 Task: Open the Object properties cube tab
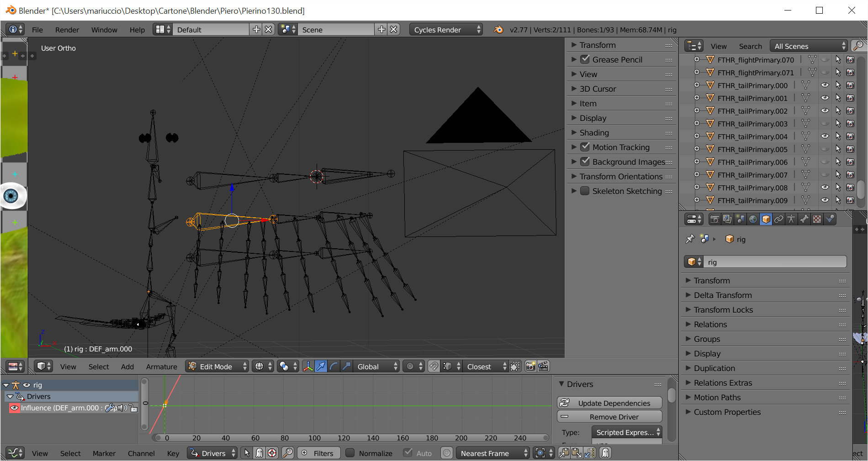pos(766,220)
